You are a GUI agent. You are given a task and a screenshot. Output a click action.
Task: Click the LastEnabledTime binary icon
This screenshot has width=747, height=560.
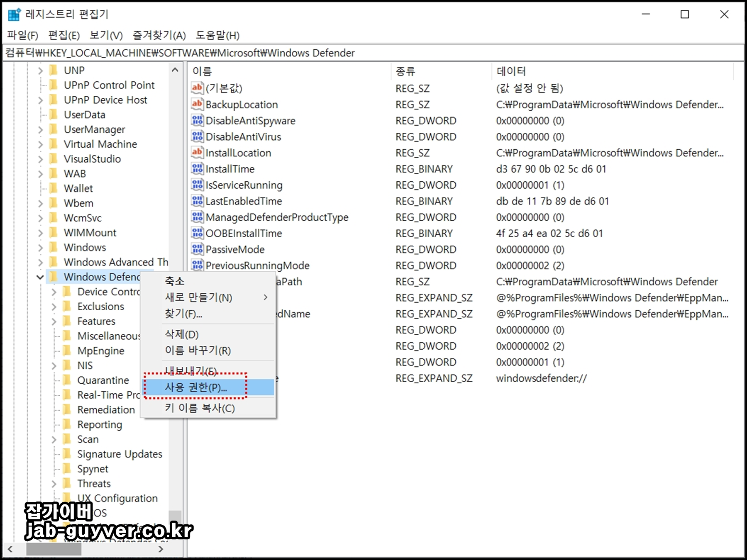pyautogui.click(x=197, y=201)
